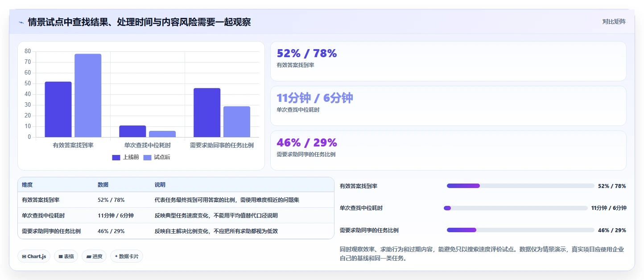644x280 pixels.
Task: Select the 进度 tag chip
Action: [x=94, y=256]
